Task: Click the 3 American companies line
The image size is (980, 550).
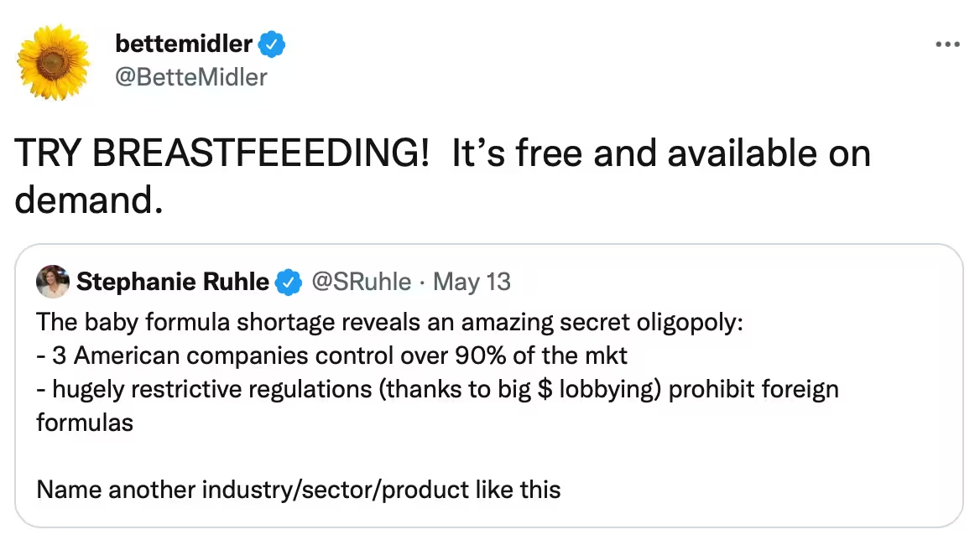Action: (331, 355)
